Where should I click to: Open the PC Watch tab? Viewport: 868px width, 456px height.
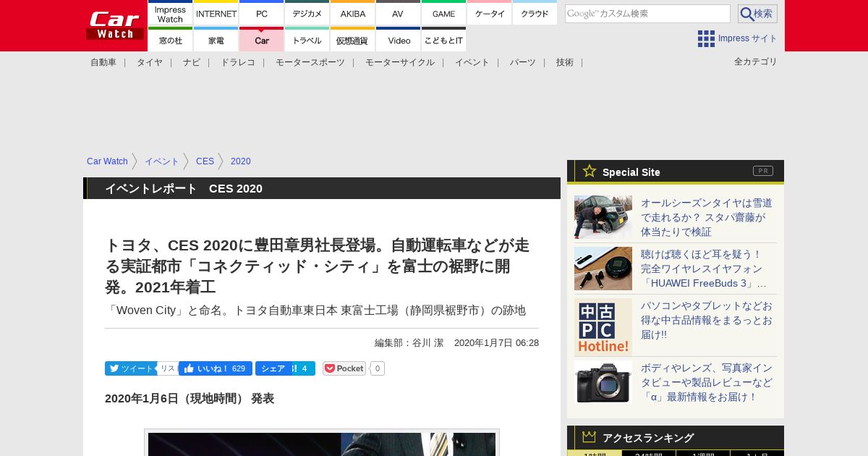pos(262,13)
